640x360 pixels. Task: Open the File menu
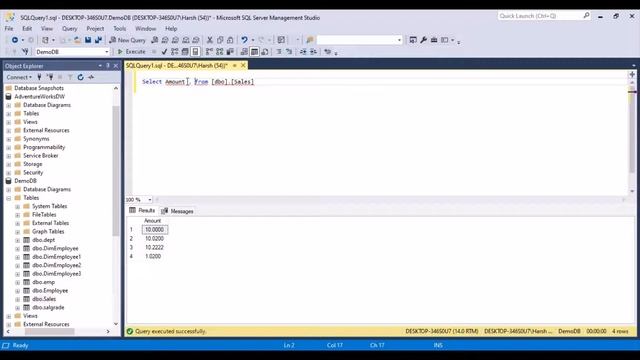click(9, 29)
